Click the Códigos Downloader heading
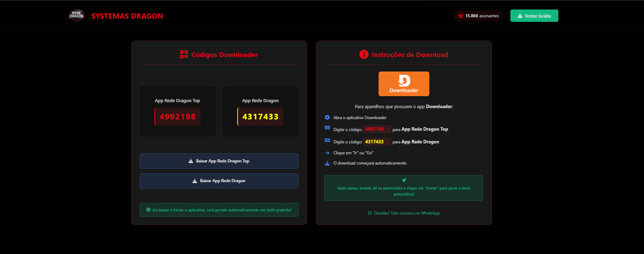Viewport: 644px width, 254px height. click(224, 55)
